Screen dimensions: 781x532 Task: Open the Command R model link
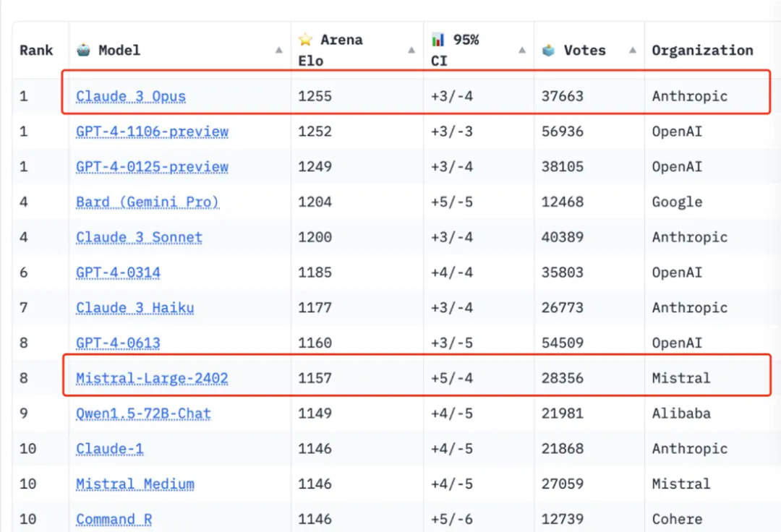(114, 519)
